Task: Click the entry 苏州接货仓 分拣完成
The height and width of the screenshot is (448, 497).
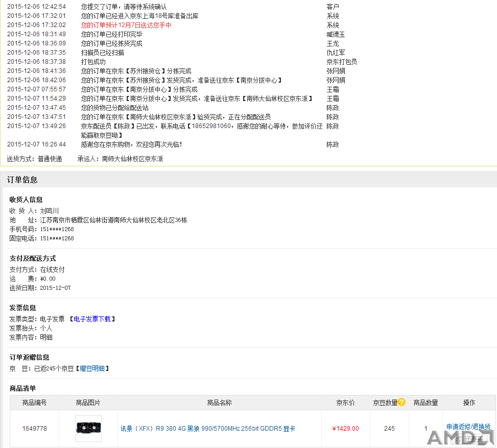Action: [136, 71]
